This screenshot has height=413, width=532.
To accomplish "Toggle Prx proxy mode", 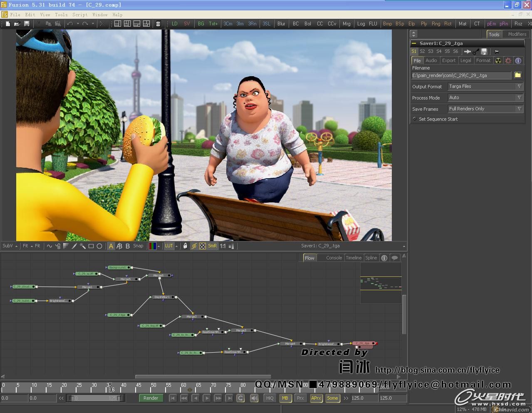I will 300,398.
